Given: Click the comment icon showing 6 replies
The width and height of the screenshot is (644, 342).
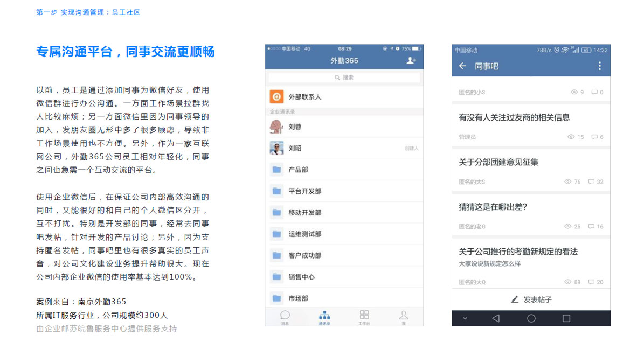Looking at the screenshot, I should tap(594, 137).
